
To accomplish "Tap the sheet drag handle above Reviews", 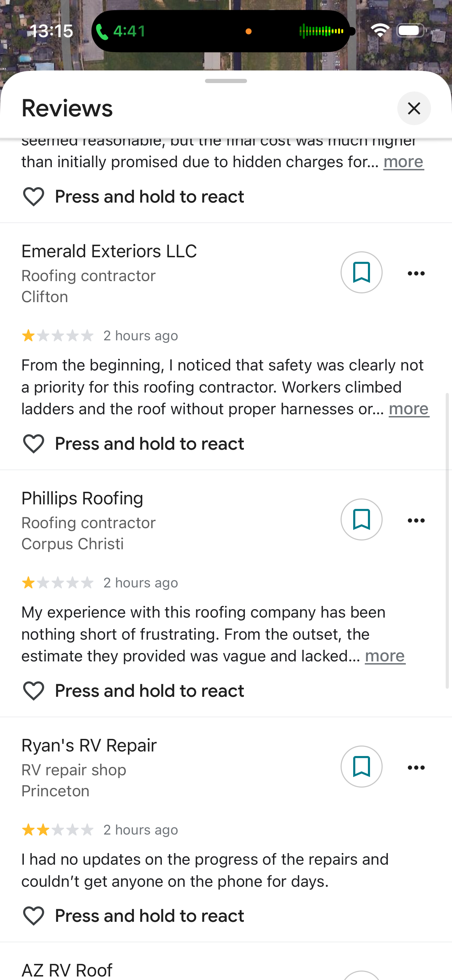I will tap(226, 81).
